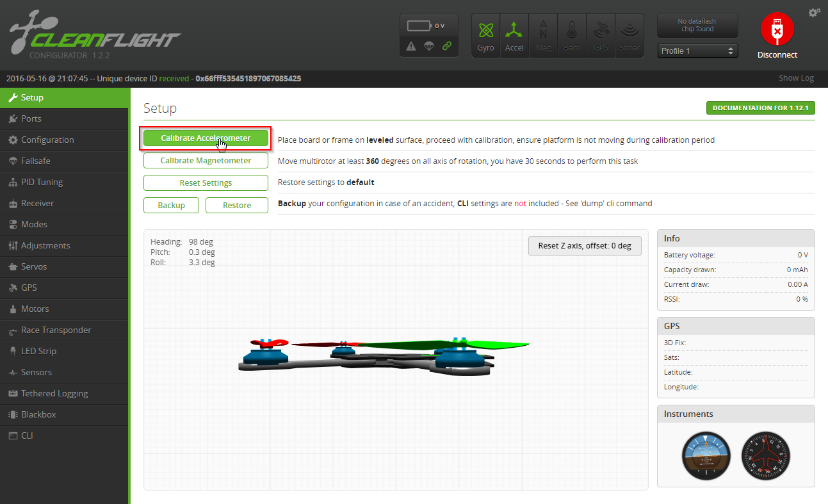The height and width of the screenshot is (504, 828).
Task: Open the Profile 1 selection dropdown
Action: 697,50
